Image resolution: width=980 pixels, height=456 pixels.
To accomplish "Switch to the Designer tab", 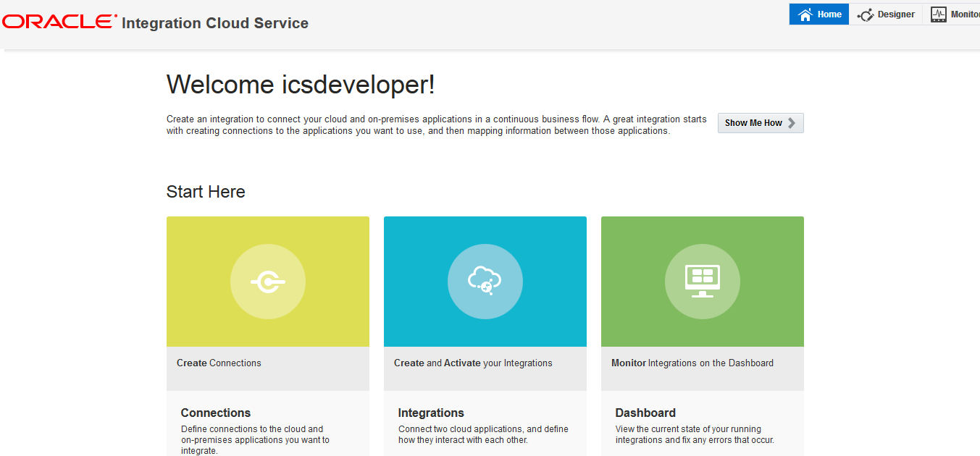I will coord(885,14).
